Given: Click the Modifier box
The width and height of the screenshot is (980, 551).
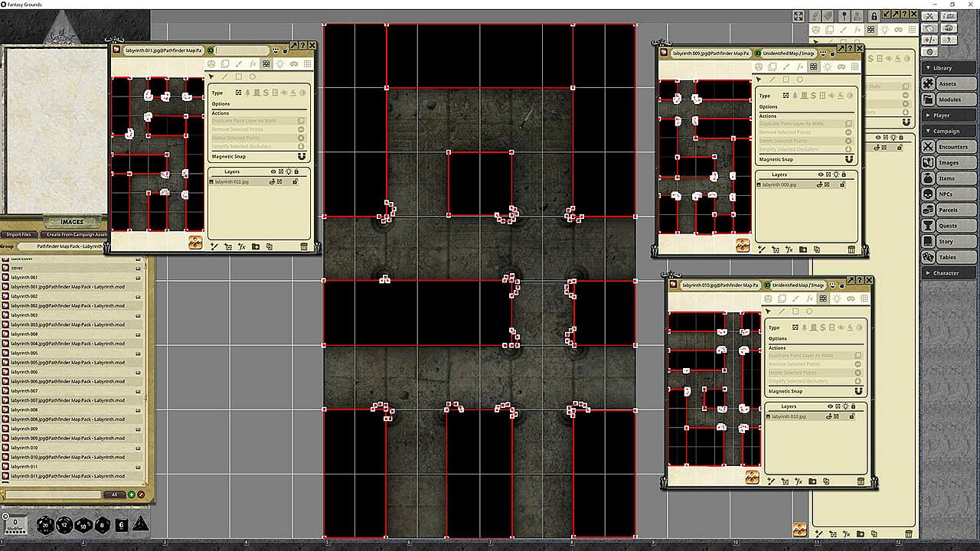Looking at the screenshot, I should [x=15, y=524].
